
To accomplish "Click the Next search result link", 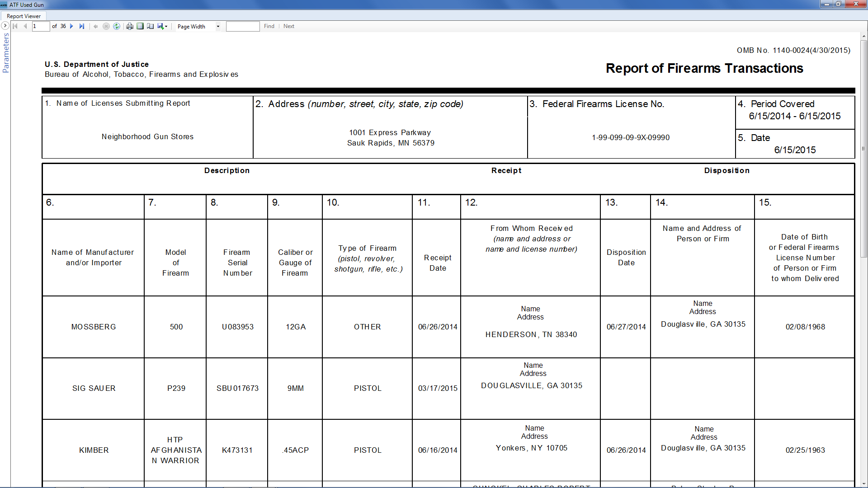I will 289,26.
